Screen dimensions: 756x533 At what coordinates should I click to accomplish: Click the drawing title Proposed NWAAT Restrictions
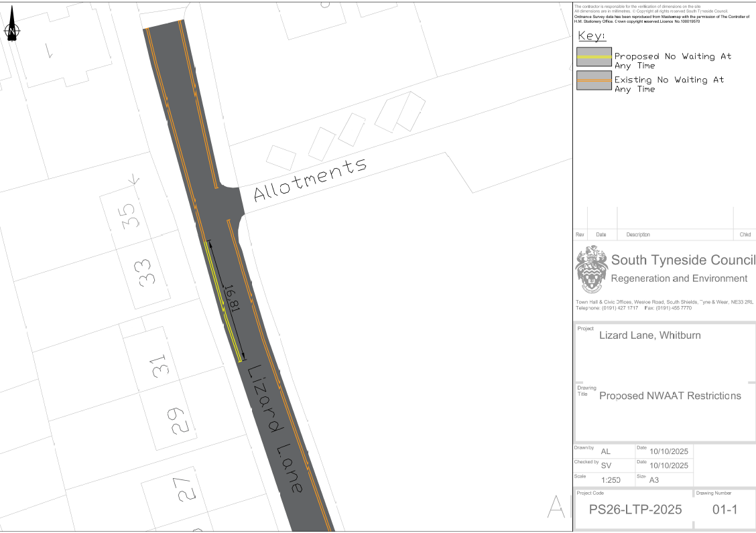coord(670,396)
